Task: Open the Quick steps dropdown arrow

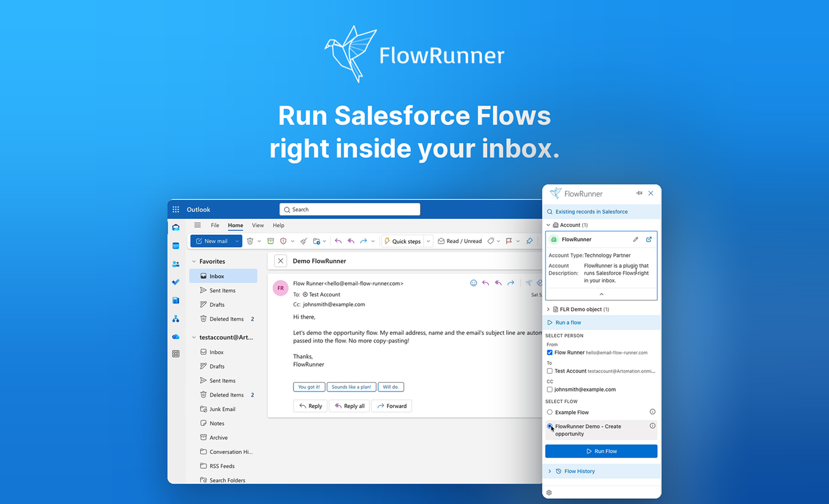Action: click(429, 241)
